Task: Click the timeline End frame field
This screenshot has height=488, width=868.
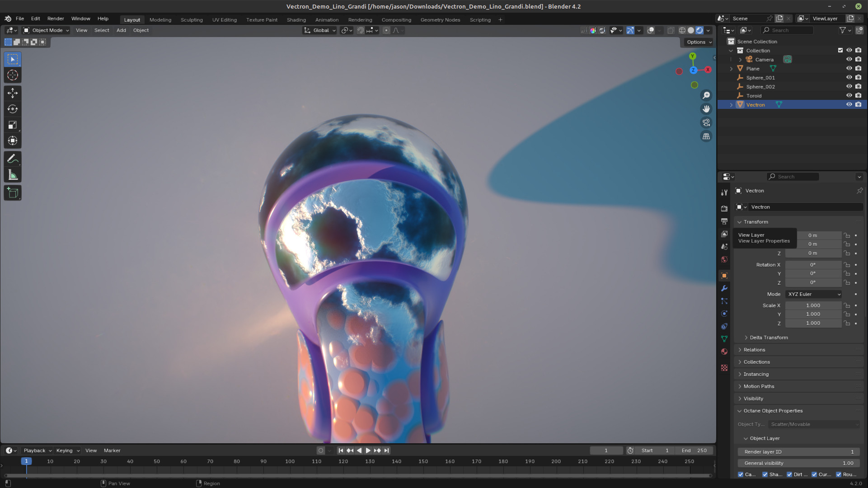Action: [694, 450]
